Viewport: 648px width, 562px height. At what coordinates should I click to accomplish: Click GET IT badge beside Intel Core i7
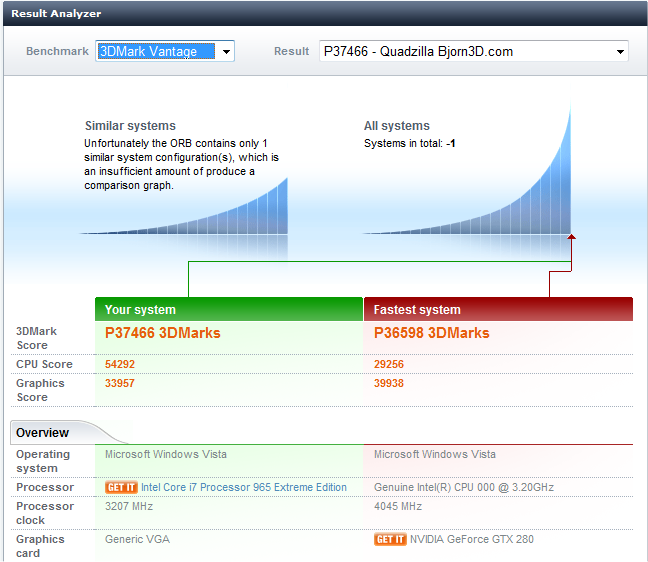tap(121, 488)
